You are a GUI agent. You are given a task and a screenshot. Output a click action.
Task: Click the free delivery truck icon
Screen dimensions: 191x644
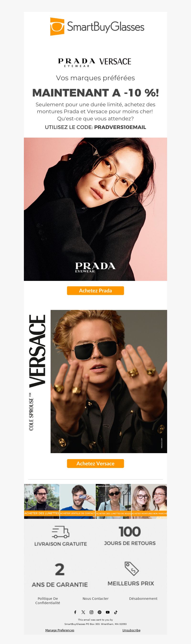pos(60,532)
